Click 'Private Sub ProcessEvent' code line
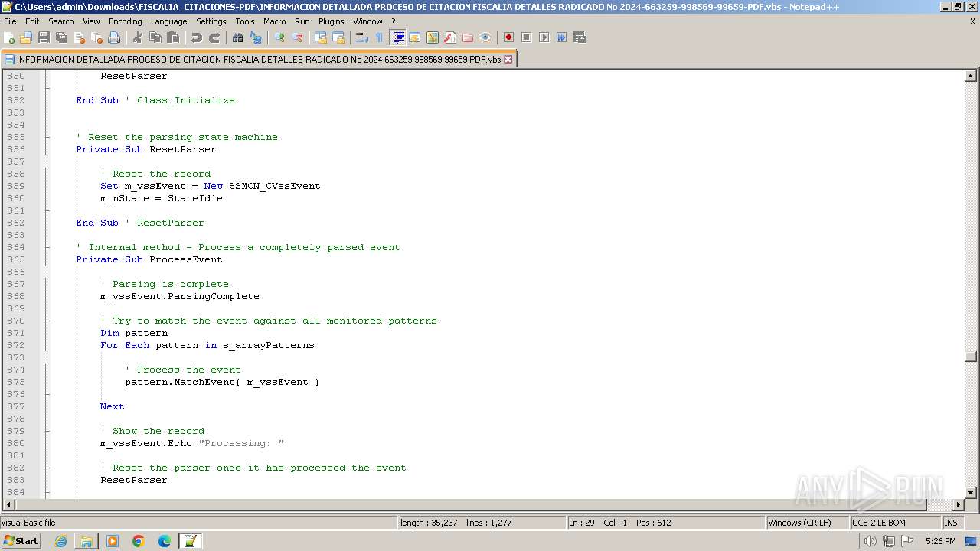 pyautogui.click(x=149, y=259)
